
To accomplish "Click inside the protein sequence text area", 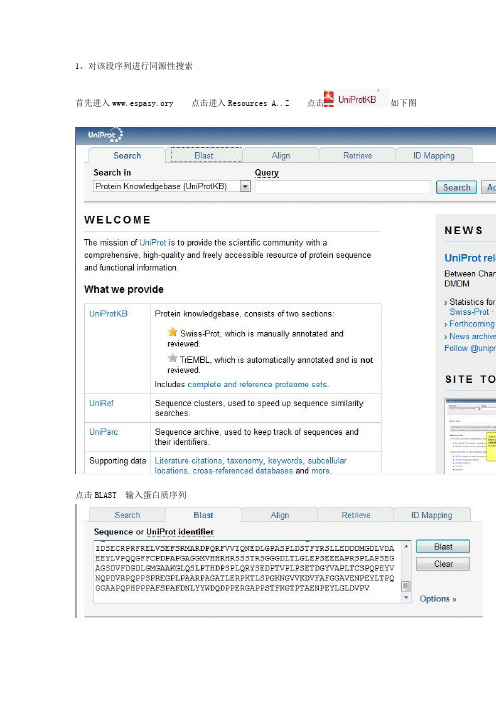I will click(x=247, y=572).
